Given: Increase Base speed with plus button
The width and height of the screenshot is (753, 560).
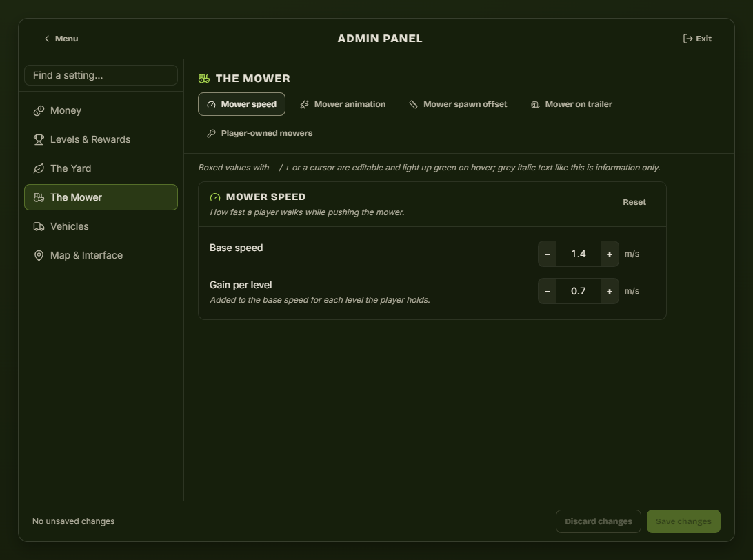Looking at the screenshot, I should point(610,254).
